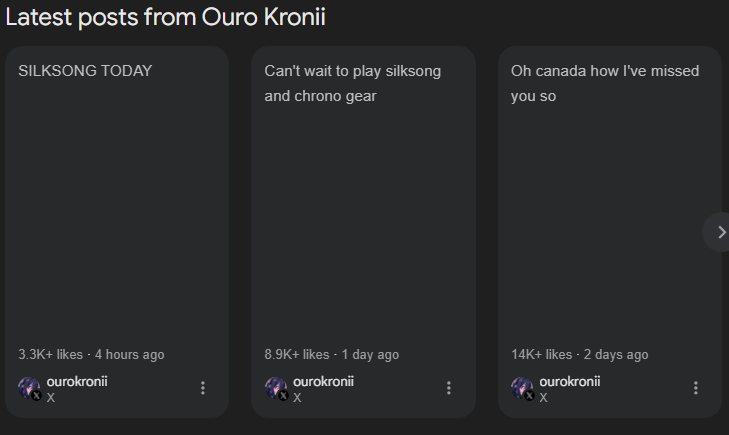Click ourokronii avatar on SILKSONG TODAY card
Image resolution: width=729 pixels, height=435 pixels.
[x=30, y=388]
